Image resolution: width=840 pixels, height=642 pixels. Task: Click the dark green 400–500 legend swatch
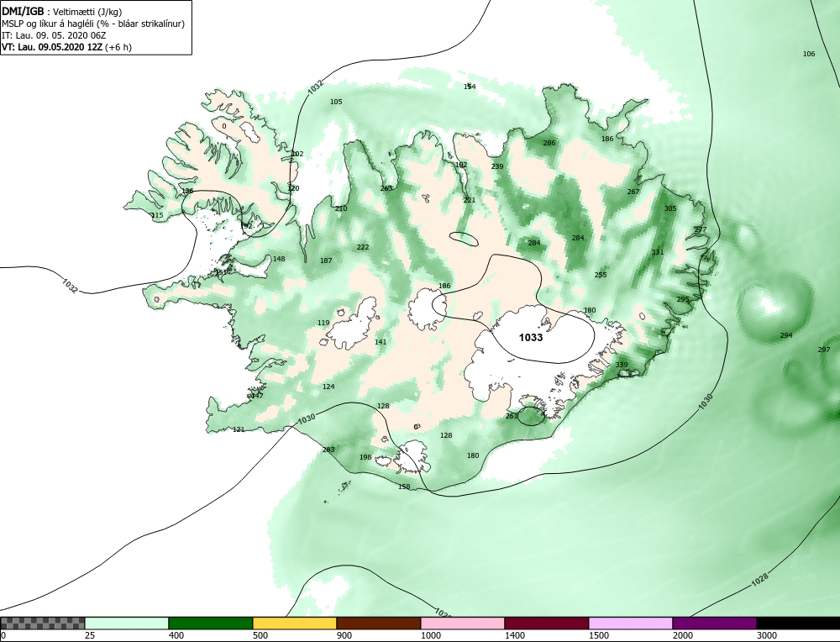pyautogui.click(x=211, y=623)
